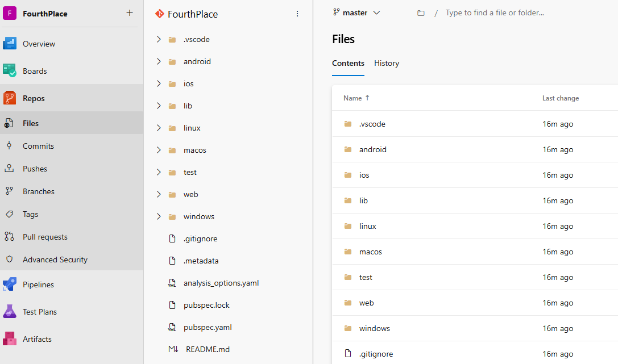The image size is (618, 364).
Task: Open .vscode folder in the contents table
Action: 372,124
